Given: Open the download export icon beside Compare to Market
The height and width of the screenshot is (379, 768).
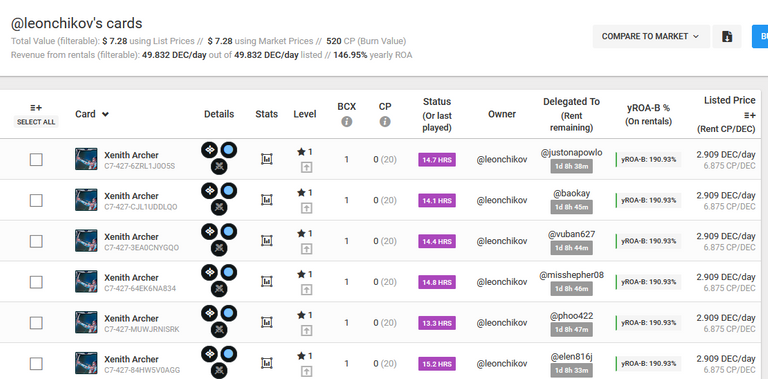Looking at the screenshot, I should (727, 36).
